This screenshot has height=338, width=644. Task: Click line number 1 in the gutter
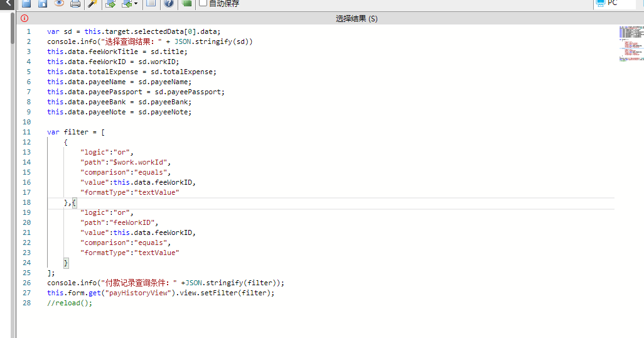[29, 31]
